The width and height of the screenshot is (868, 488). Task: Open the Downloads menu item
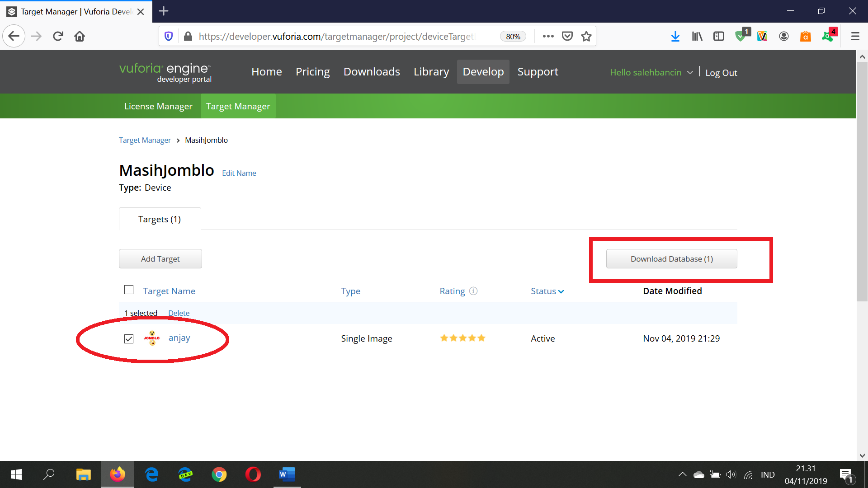[x=372, y=72]
